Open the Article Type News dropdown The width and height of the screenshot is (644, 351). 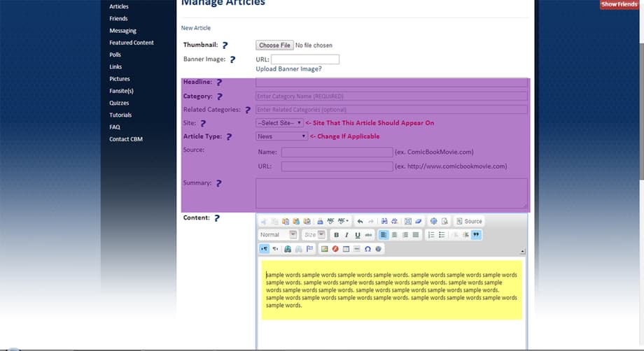[281, 136]
